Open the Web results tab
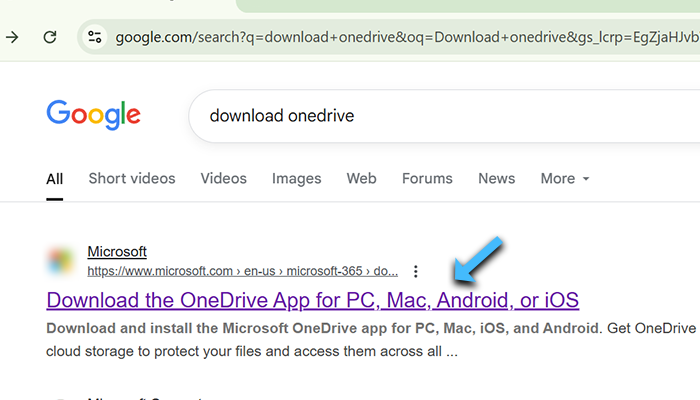The width and height of the screenshot is (700, 400). [362, 179]
